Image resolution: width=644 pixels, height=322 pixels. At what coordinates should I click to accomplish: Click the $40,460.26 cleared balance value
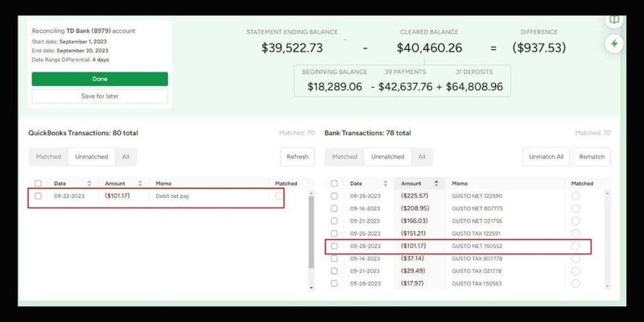coord(429,47)
